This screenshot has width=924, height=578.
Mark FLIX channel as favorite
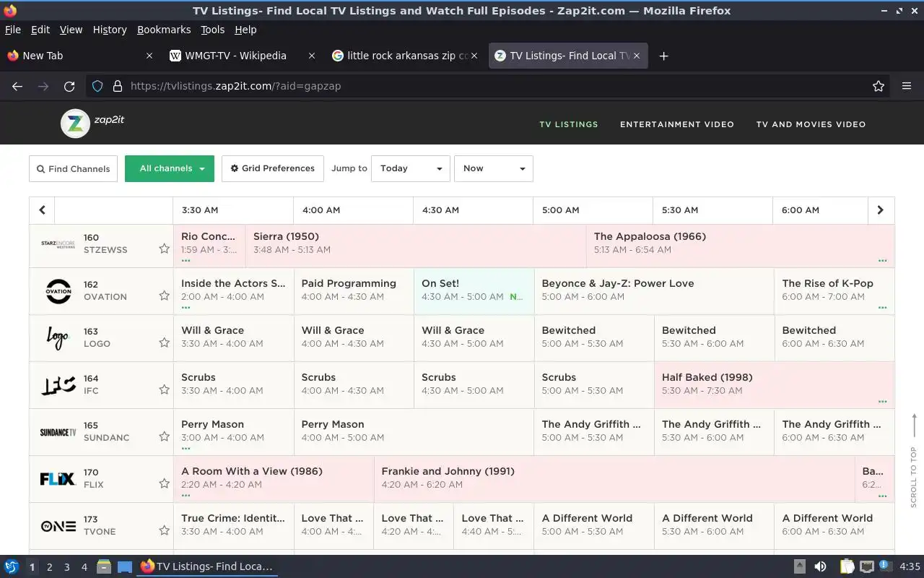click(x=164, y=483)
